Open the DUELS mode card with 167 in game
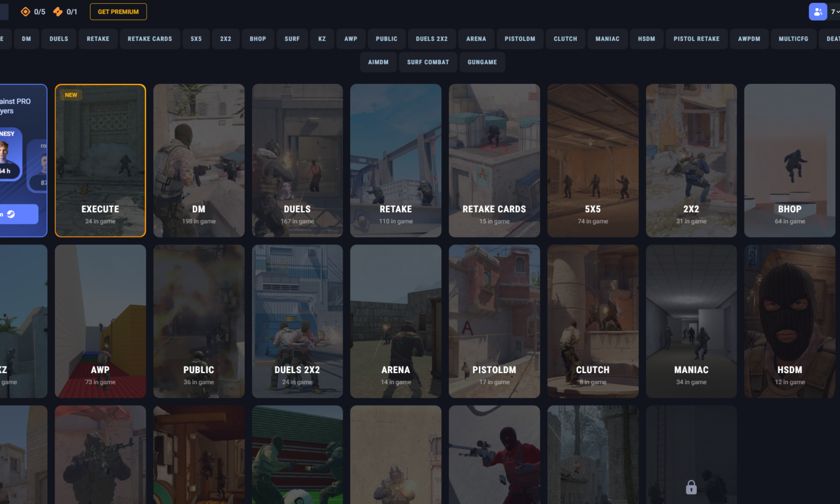This screenshot has height=504, width=840. (297, 160)
